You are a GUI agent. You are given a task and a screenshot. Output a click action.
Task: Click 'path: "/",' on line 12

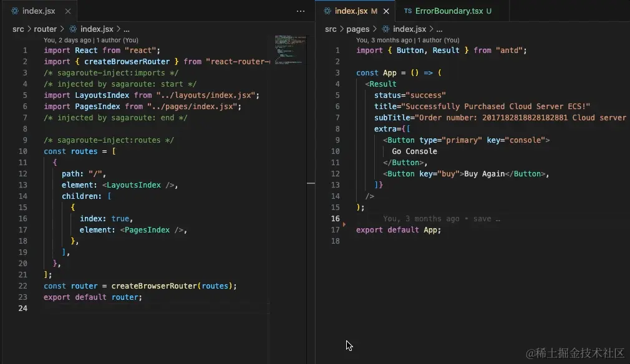click(84, 174)
